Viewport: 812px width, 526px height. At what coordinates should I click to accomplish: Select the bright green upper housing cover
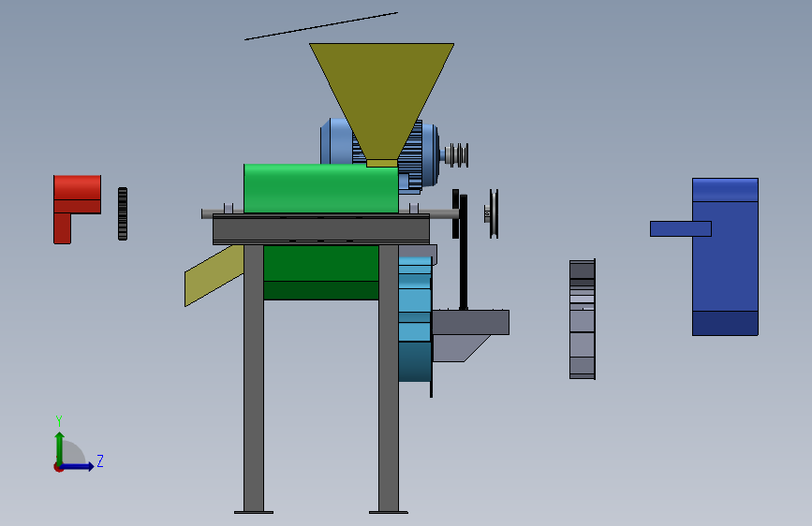321,188
